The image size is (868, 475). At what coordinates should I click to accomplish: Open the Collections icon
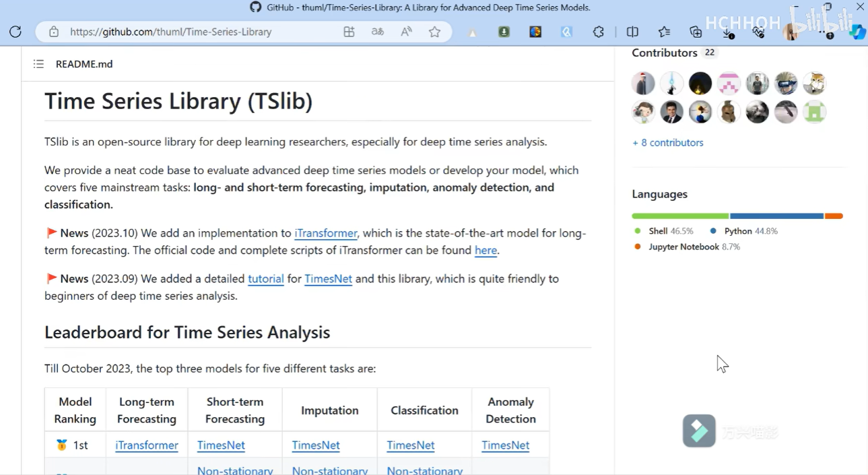click(696, 32)
